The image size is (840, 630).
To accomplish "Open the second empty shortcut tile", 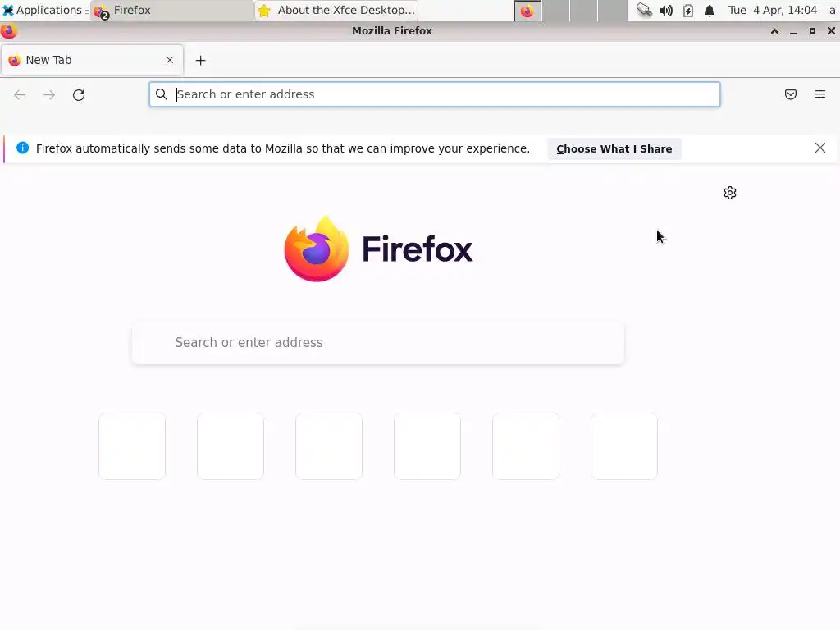I will (231, 446).
